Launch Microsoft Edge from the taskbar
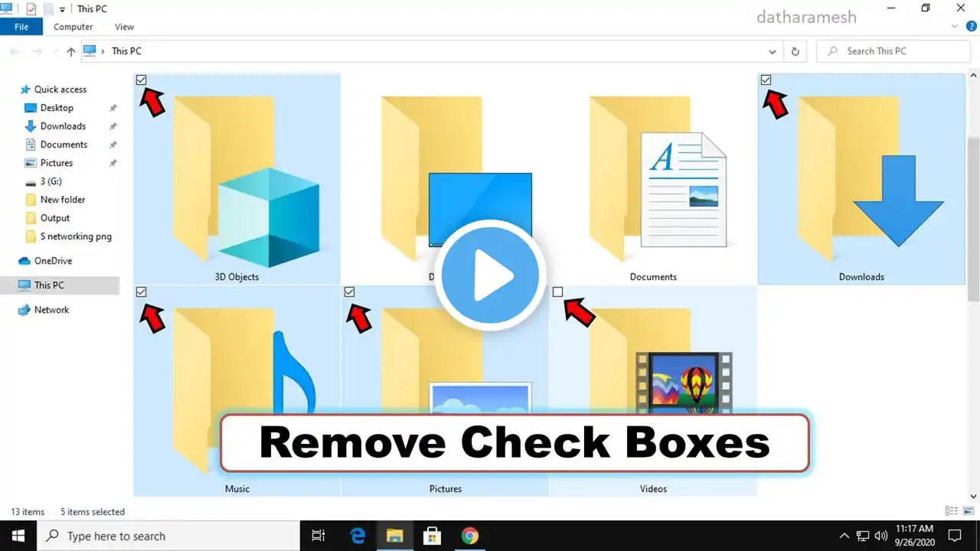Image resolution: width=980 pixels, height=551 pixels. pos(358,536)
